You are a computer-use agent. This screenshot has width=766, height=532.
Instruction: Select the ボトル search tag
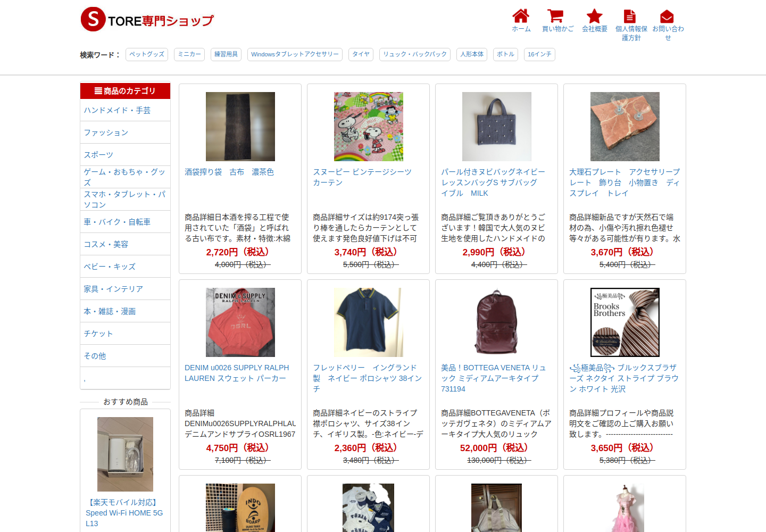pyautogui.click(x=505, y=54)
